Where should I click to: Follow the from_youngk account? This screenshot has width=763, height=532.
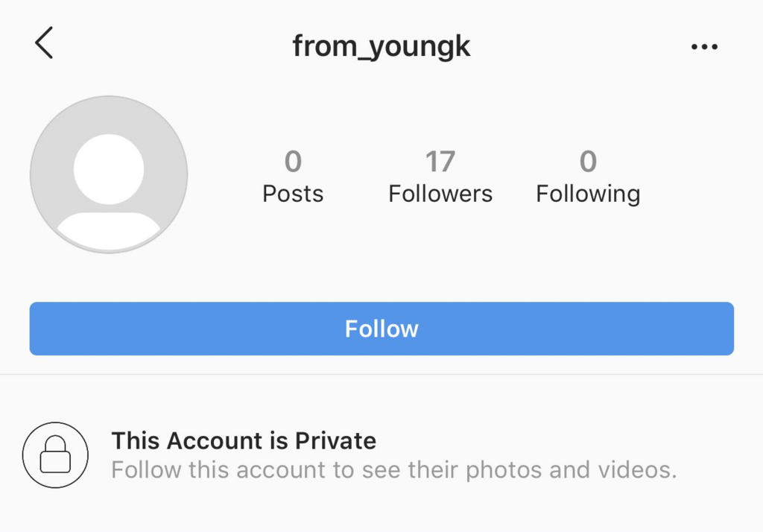tap(381, 329)
